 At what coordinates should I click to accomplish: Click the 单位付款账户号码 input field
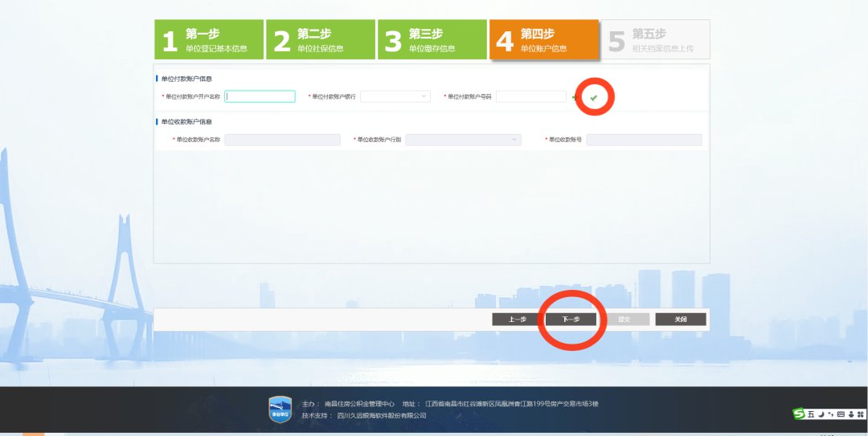(530, 96)
